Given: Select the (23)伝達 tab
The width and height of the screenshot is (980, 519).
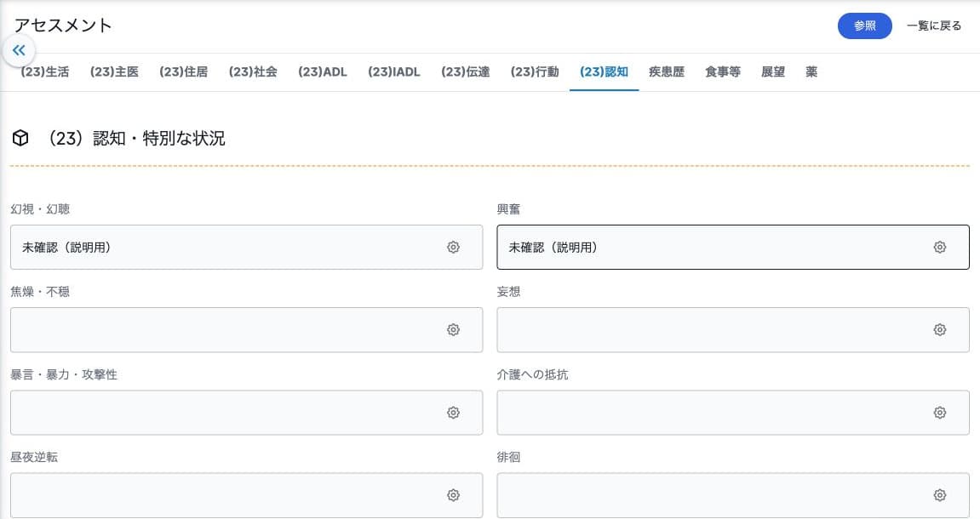Looking at the screenshot, I should click(x=466, y=71).
